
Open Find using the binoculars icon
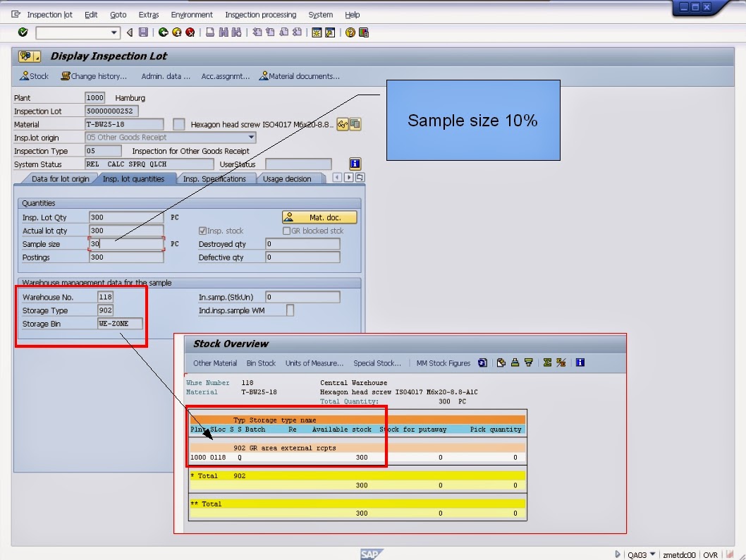tap(224, 31)
